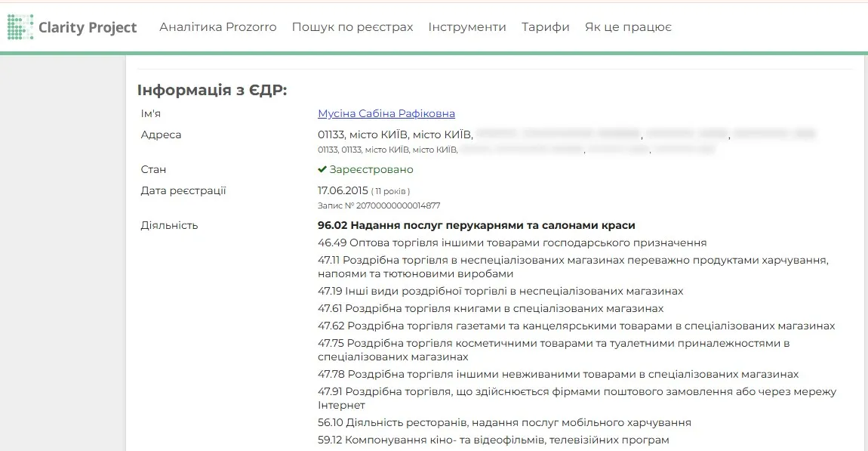Click the Clarity Project logo icon
The height and width of the screenshot is (451, 868).
pos(20,27)
